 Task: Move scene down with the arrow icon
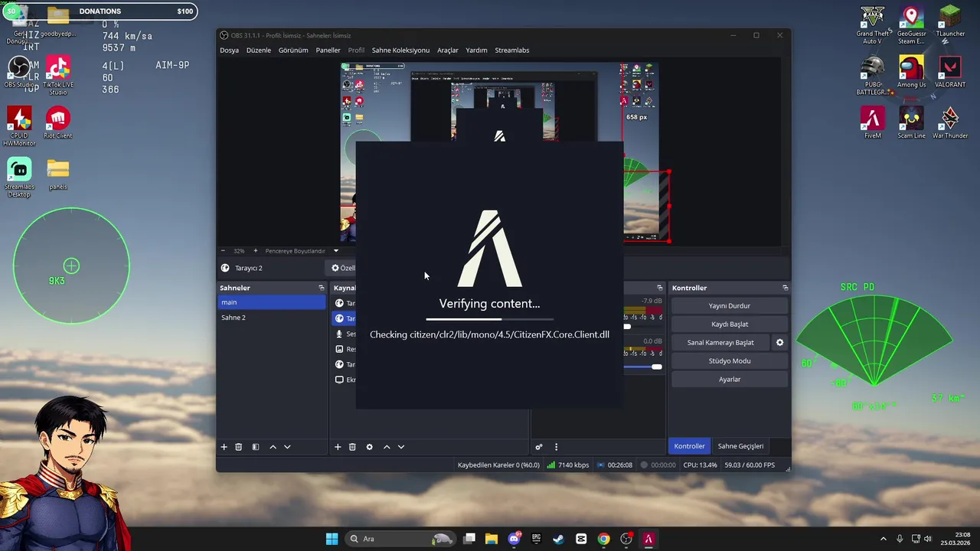tap(287, 447)
